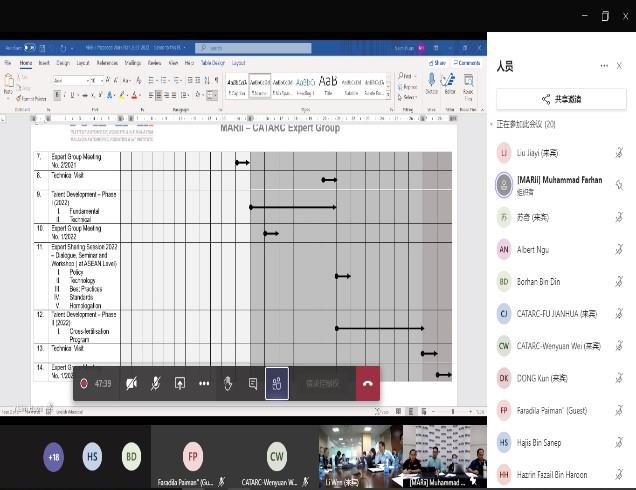
Task: Click the share invitation button
Action: (x=561, y=99)
